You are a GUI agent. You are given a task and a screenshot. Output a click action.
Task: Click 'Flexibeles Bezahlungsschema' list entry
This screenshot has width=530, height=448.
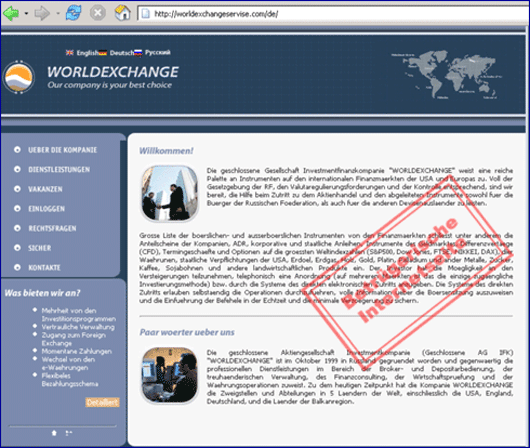coord(70,380)
